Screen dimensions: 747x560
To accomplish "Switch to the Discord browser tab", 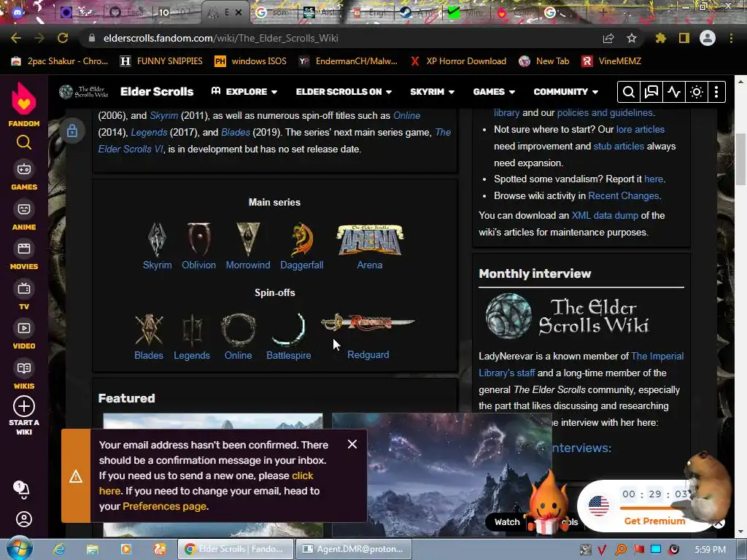I will click(x=18, y=12).
